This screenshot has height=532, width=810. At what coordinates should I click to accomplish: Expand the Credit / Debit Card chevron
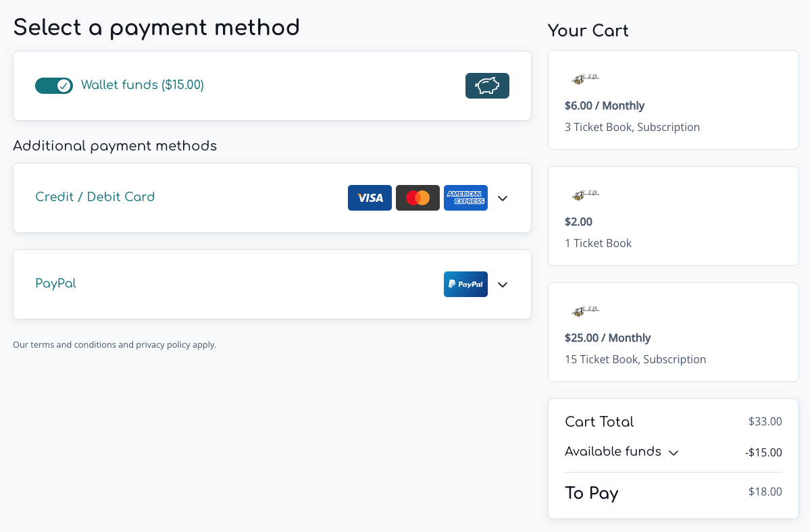[503, 198]
